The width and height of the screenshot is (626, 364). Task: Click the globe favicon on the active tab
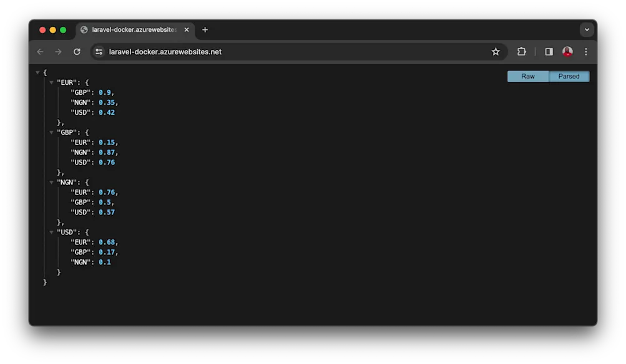tap(83, 29)
